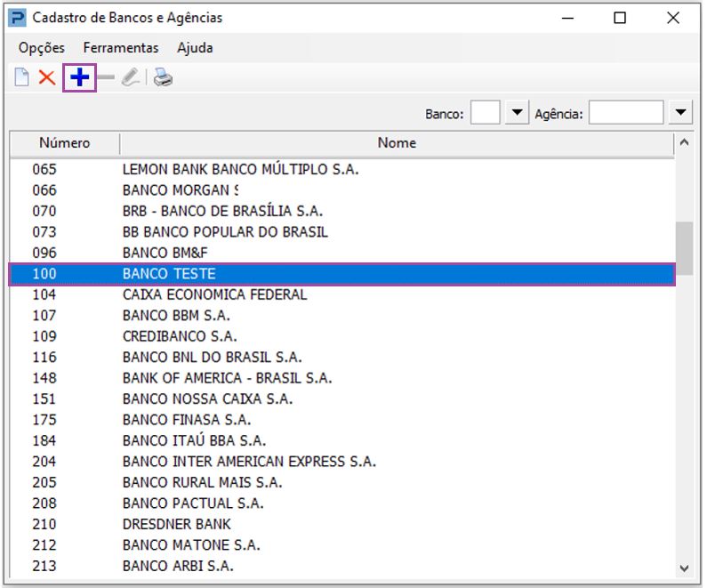Image resolution: width=707 pixels, height=588 pixels.
Task: Open the Opções menu
Action: (42, 48)
